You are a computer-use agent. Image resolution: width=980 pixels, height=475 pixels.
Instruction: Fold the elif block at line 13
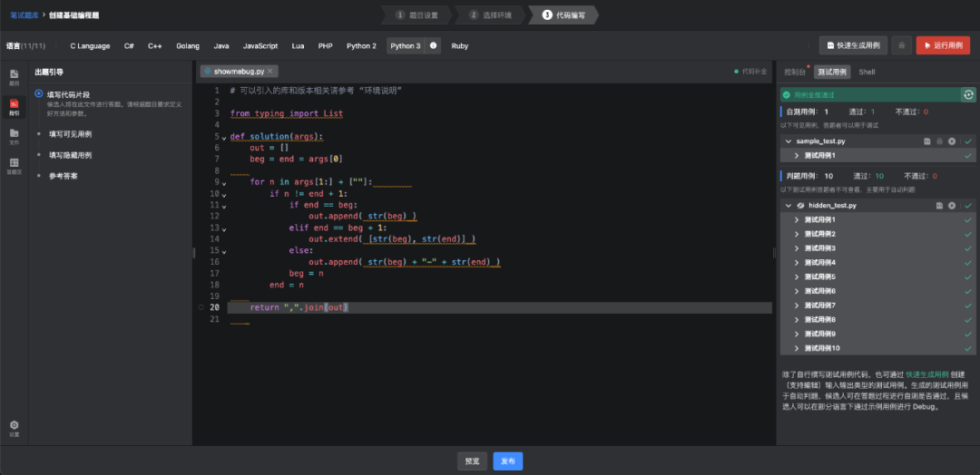point(224,228)
